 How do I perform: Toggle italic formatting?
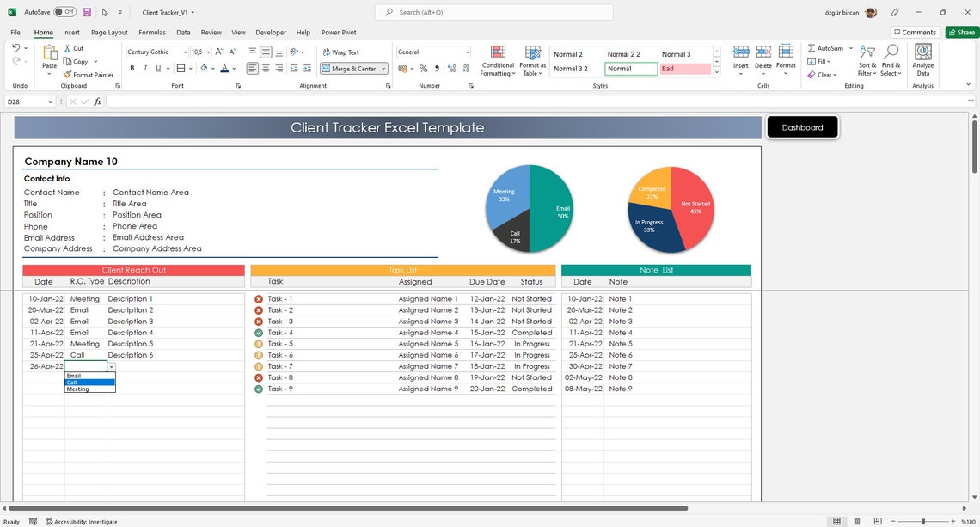pos(144,68)
